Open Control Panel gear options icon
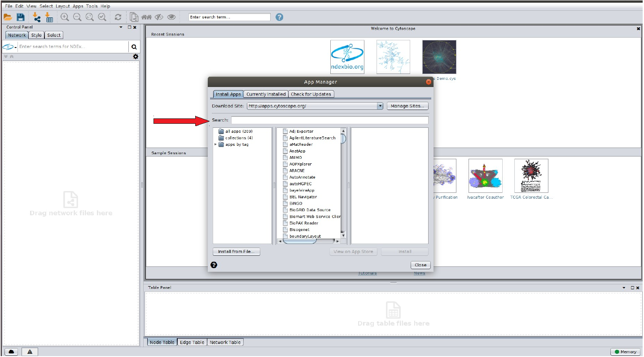Viewport: 644px width, 357px height. [136, 57]
